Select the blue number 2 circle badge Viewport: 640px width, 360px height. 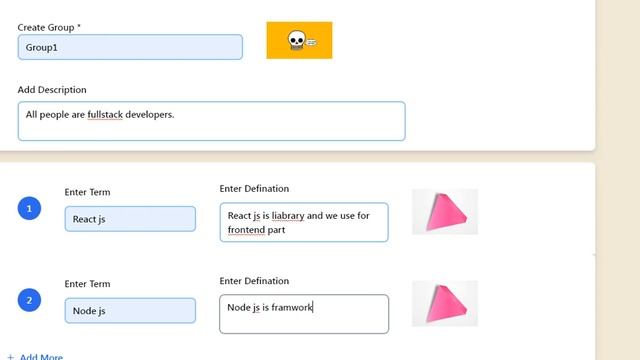(x=29, y=300)
